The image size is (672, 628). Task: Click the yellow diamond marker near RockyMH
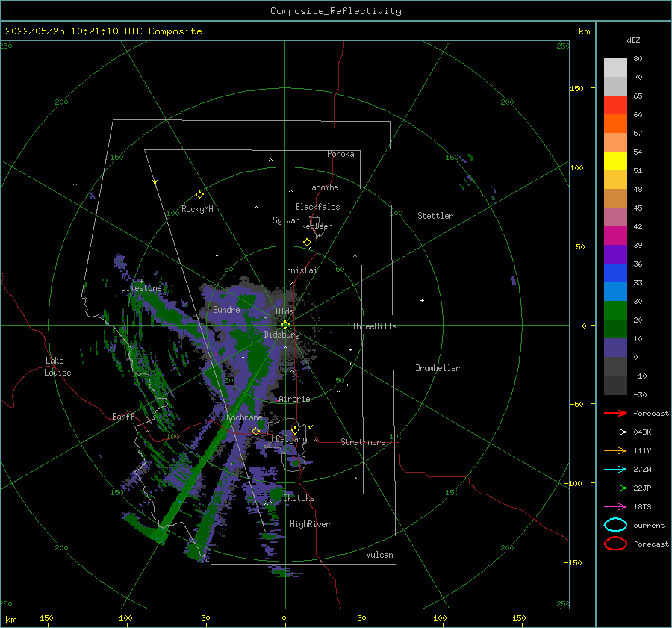tap(199, 195)
